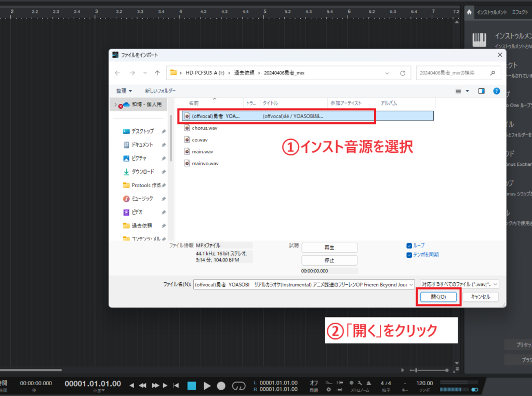Open the file type filter dropdown
This screenshot has width=532, height=396.
(460, 284)
